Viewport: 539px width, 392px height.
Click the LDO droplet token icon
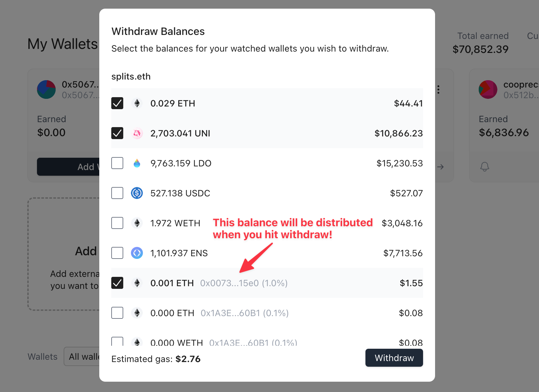(x=137, y=163)
